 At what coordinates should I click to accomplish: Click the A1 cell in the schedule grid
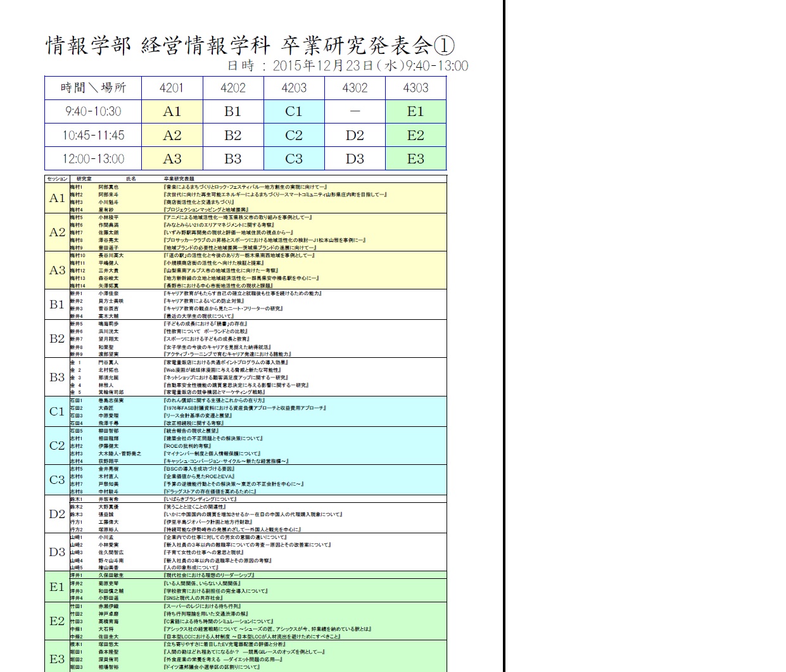pos(172,111)
